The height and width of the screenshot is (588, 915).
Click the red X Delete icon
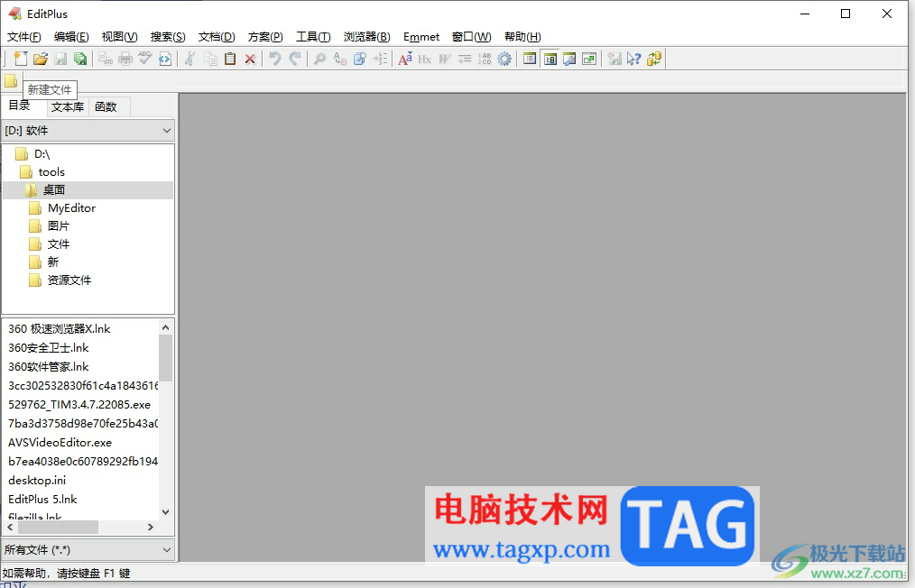(250, 59)
